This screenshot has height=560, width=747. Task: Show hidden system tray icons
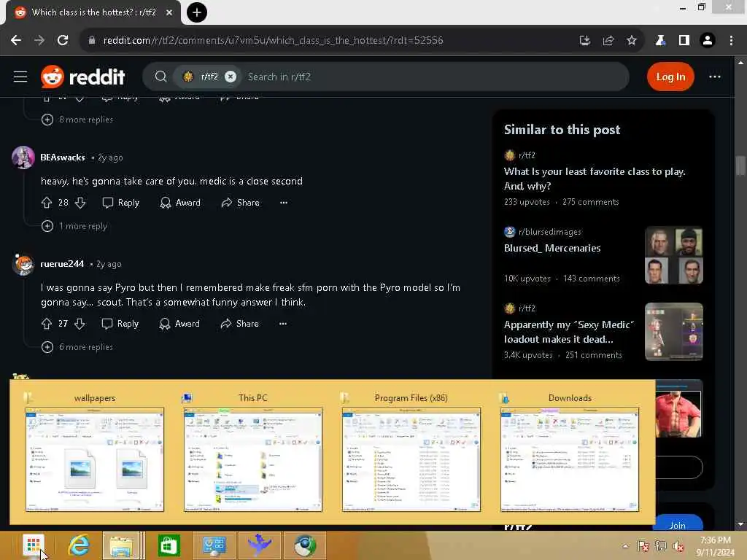tap(625, 546)
